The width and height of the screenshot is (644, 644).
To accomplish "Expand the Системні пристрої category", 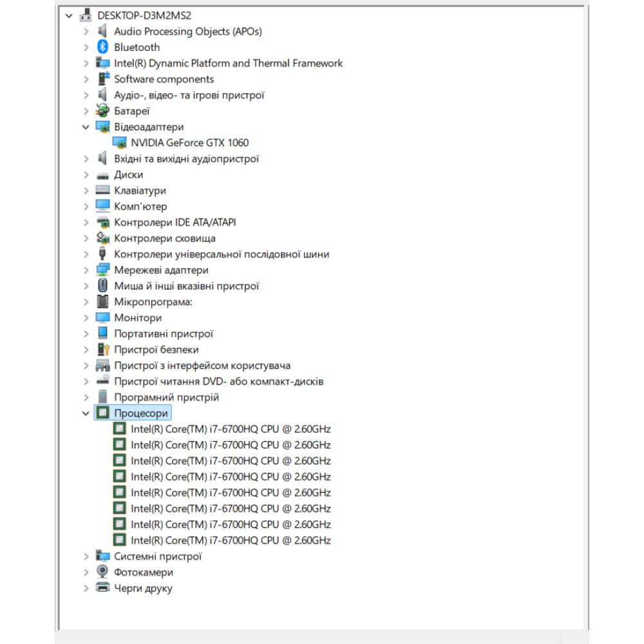I will pos(86,556).
